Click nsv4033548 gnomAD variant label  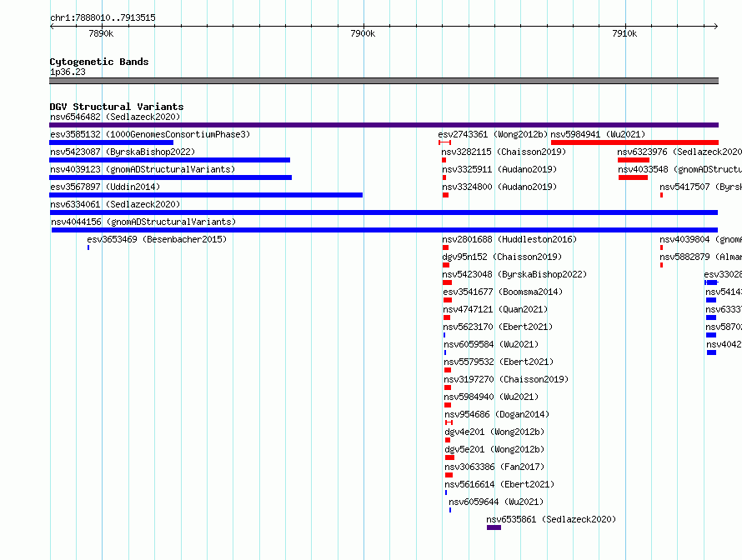point(679,169)
